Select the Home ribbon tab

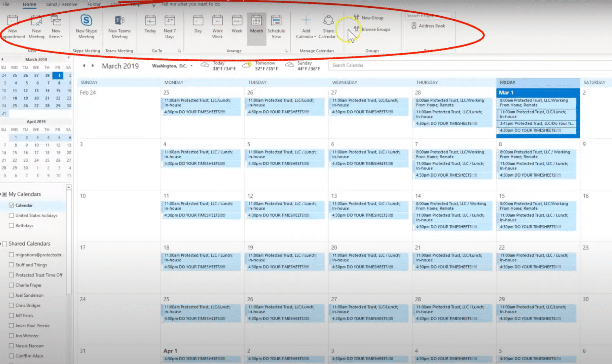pos(29,4)
